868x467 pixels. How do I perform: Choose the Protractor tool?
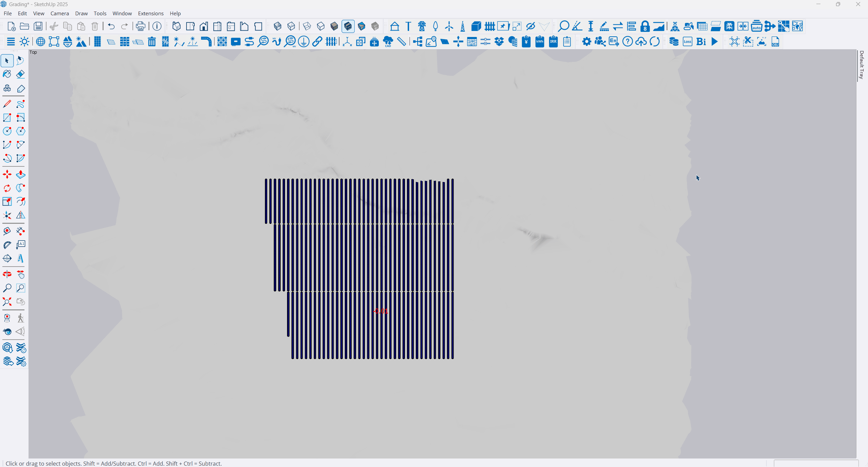[7, 245]
